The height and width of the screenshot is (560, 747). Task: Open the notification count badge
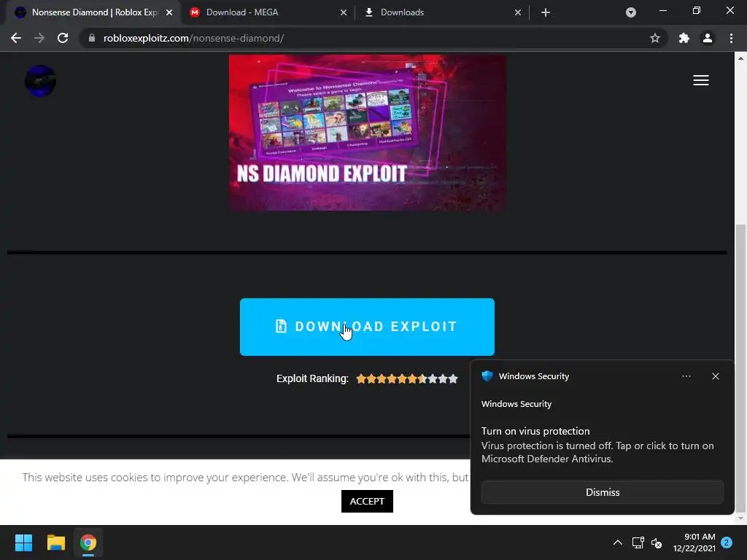(x=727, y=542)
